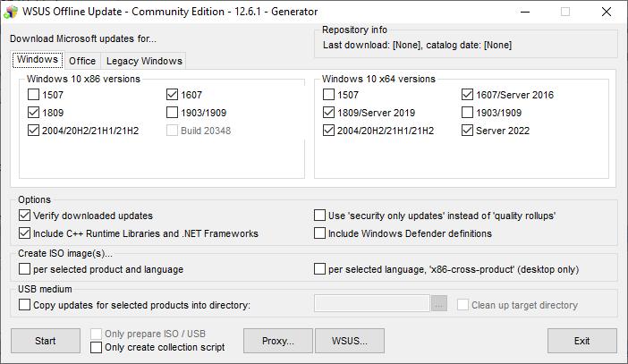Screen dimensions: 628x364
Task: Toggle Include C++ Runtime Libraries option
Action: point(24,233)
